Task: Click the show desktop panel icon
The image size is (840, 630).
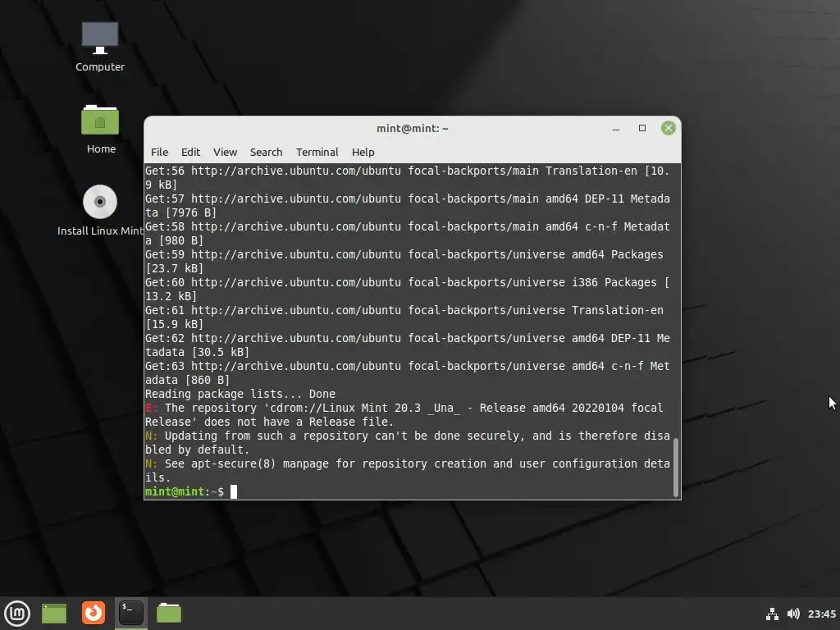Action: (x=54, y=614)
